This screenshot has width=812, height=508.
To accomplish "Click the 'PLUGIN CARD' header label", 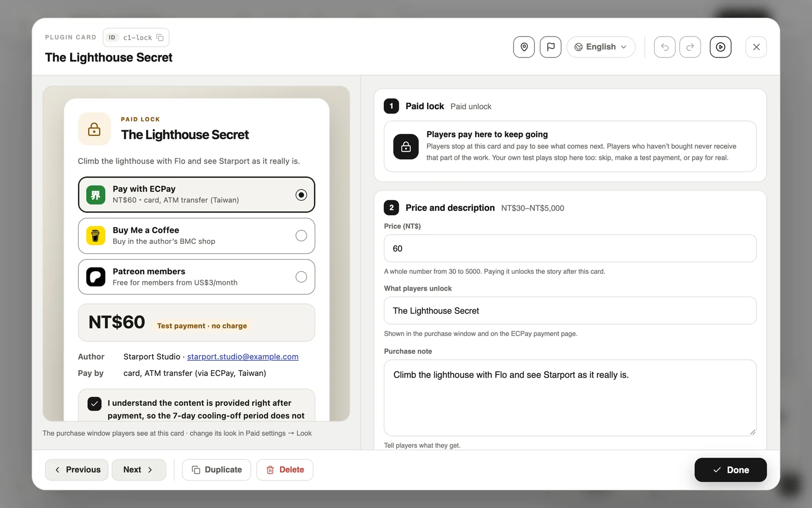I will [x=71, y=38].
